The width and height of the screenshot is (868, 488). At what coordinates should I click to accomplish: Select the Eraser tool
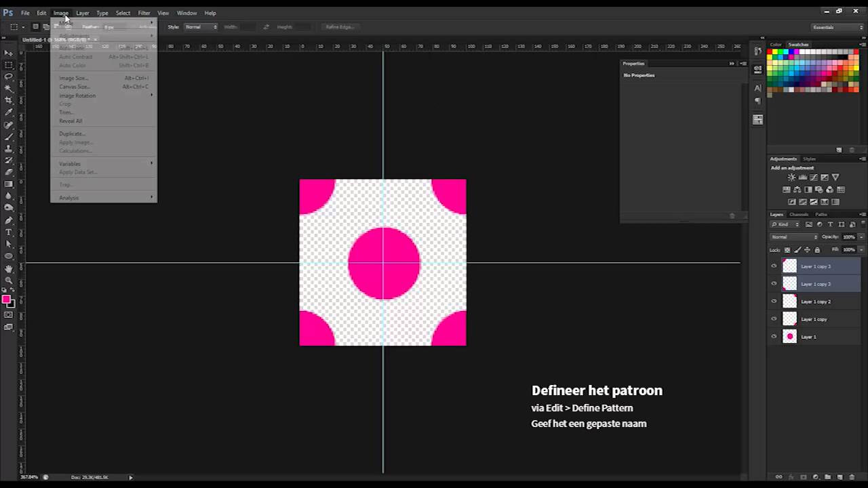[9, 172]
